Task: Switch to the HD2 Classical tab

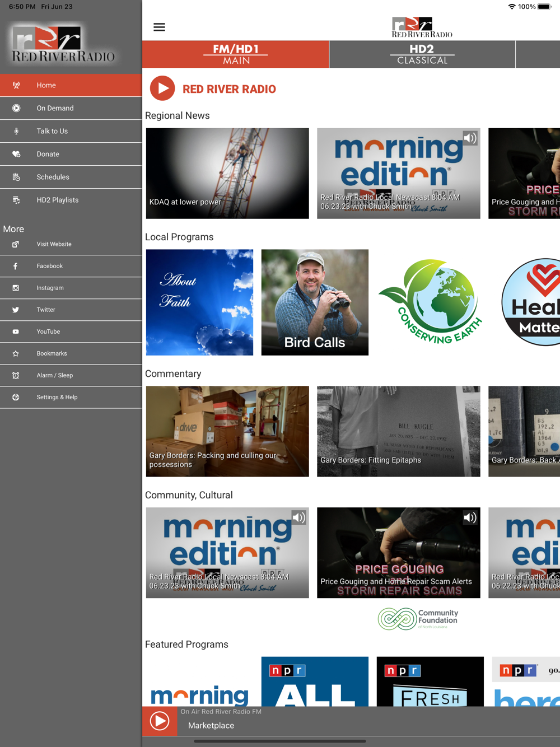Action: (422, 54)
